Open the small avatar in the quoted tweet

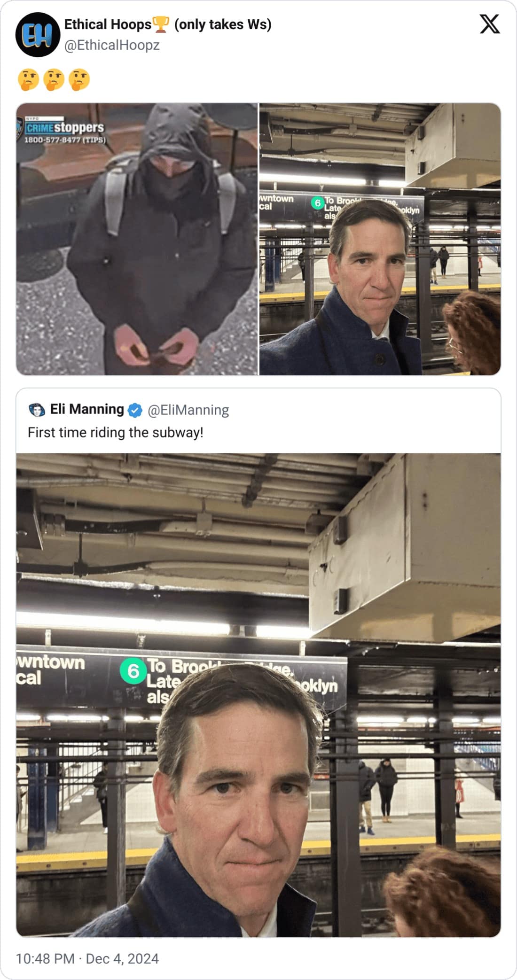tap(37, 410)
